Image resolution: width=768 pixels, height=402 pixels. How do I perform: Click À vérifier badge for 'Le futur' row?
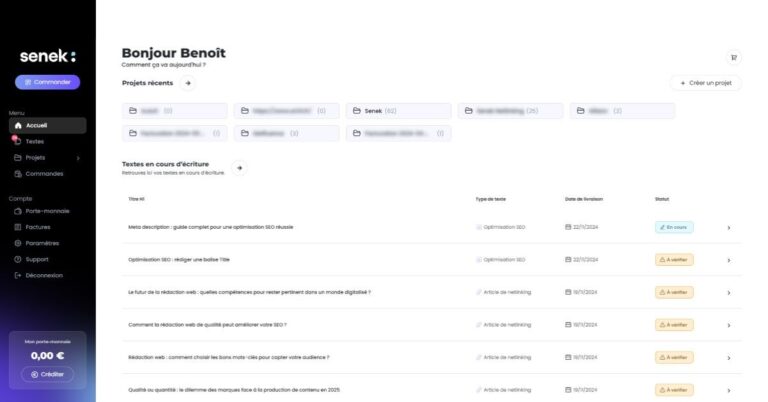tap(674, 292)
